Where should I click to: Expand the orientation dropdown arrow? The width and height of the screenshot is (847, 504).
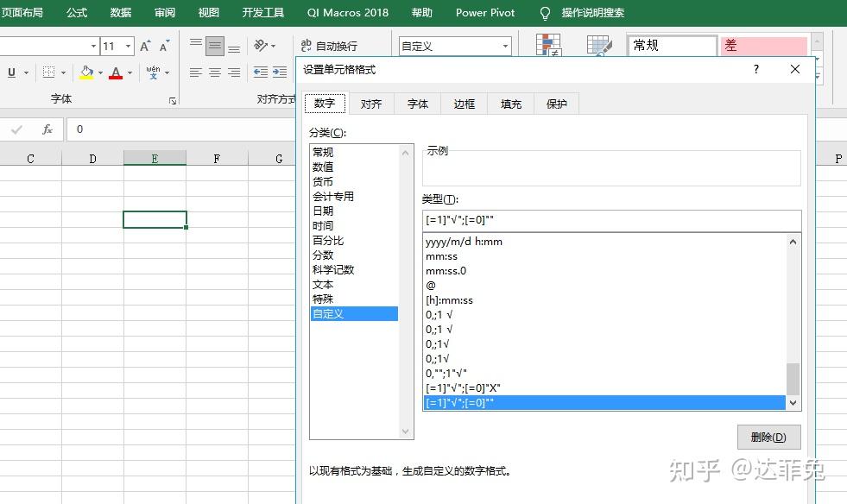[273, 47]
